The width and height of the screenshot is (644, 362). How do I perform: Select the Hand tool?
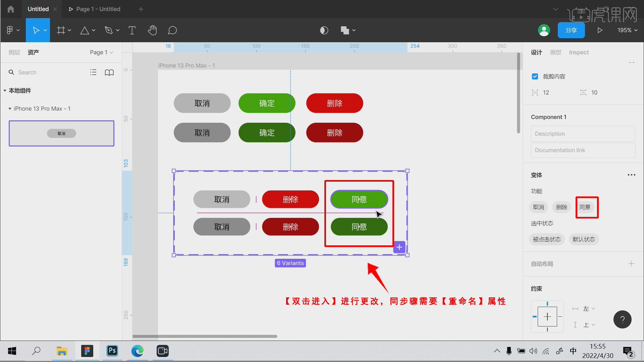click(152, 31)
